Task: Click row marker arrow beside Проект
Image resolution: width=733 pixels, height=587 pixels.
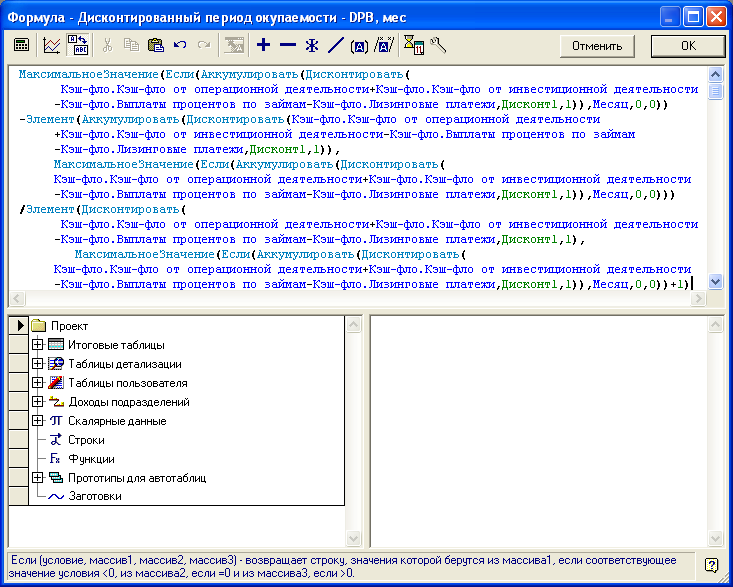Action: 19,326
